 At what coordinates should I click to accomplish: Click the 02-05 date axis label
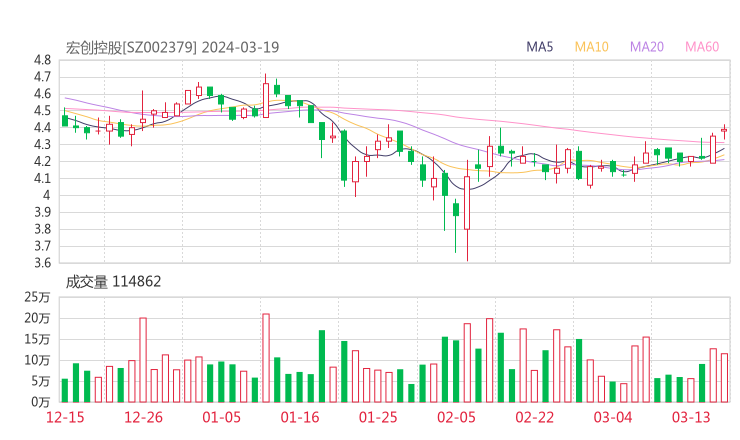click(456, 417)
